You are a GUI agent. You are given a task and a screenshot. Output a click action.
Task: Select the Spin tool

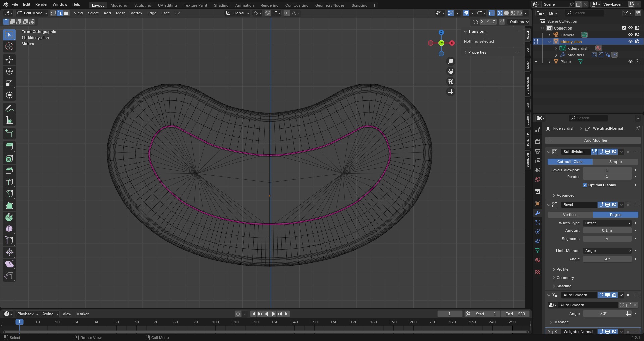coord(9,217)
